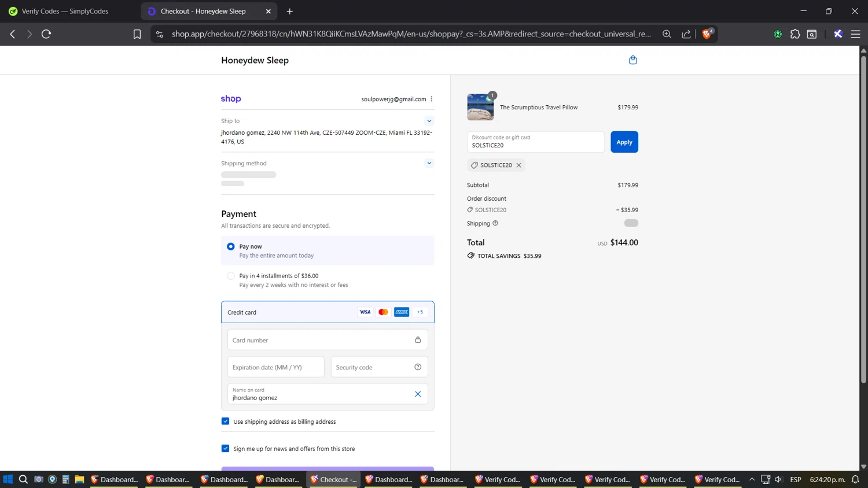Click the Mastercard logo

coord(383,312)
